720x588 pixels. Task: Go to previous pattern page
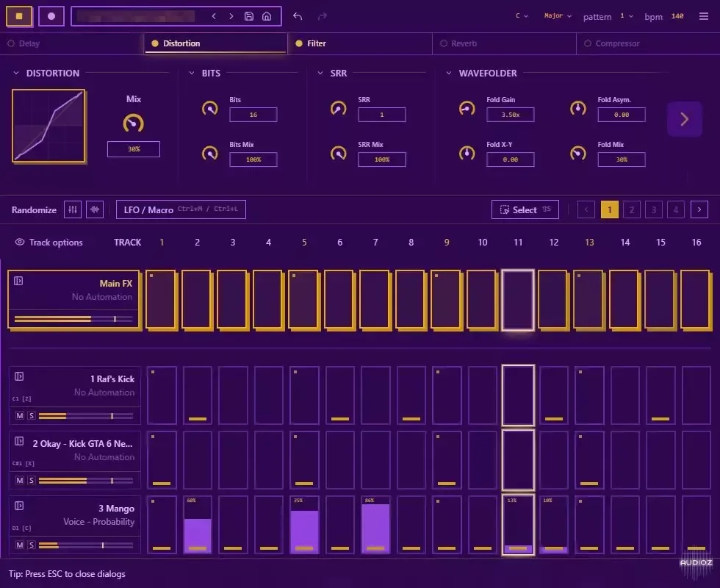pos(586,209)
